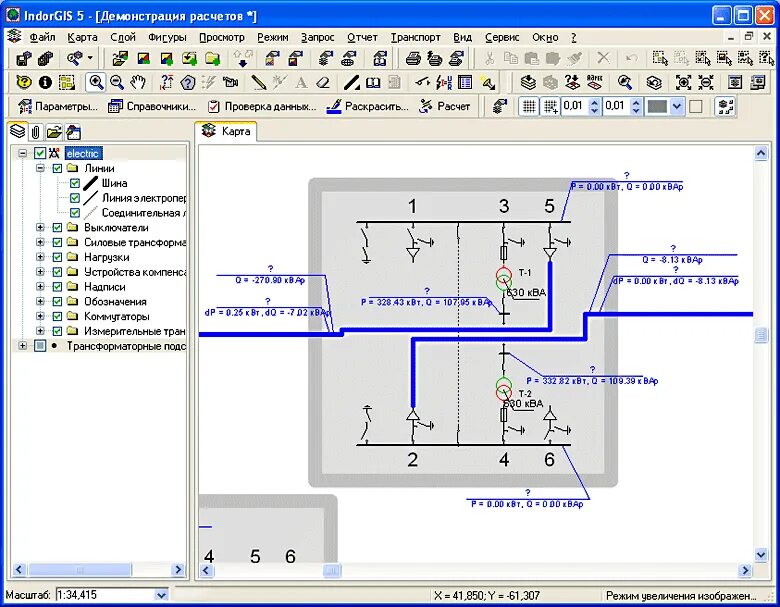The height and width of the screenshot is (607, 780).
Task: Click the video camera icon
Action: [230, 82]
